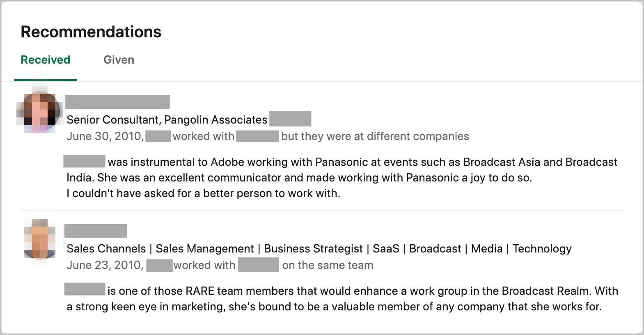Click the 'strong keen eye in marketing' sentence
The height and width of the screenshot is (335, 644).
[x=333, y=307]
